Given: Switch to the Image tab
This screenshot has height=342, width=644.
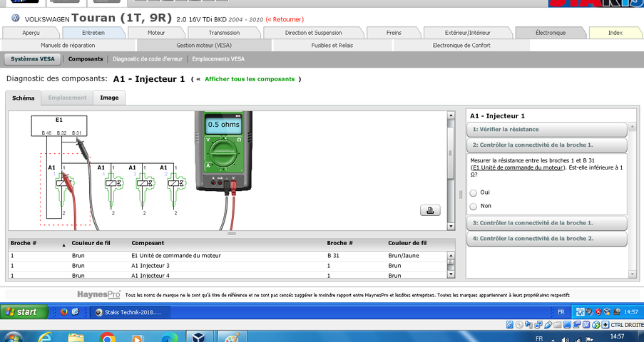Looking at the screenshot, I should pos(109,98).
